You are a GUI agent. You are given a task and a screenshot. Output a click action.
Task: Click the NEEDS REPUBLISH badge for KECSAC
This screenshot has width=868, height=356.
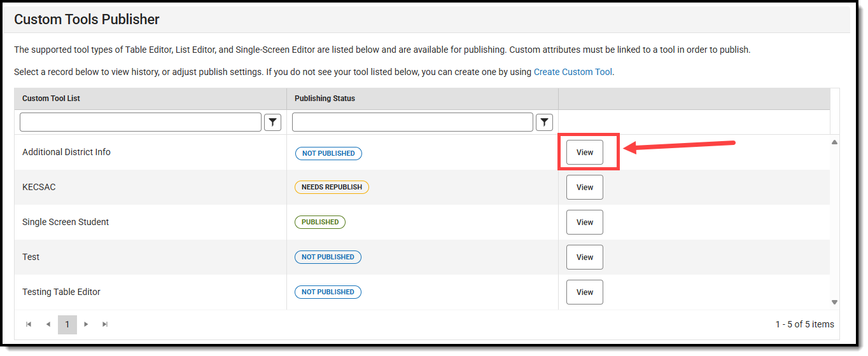(x=332, y=188)
